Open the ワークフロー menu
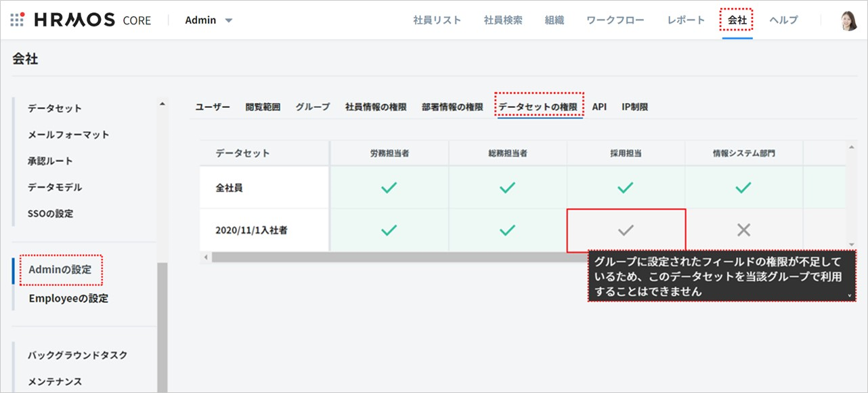This screenshot has height=393, width=868. (x=615, y=20)
